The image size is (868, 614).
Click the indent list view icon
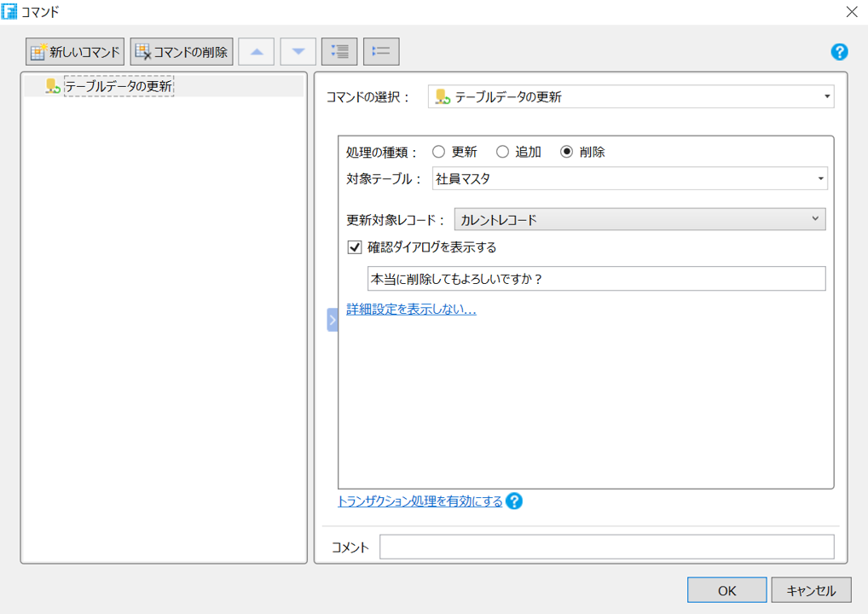[x=339, y=52]
